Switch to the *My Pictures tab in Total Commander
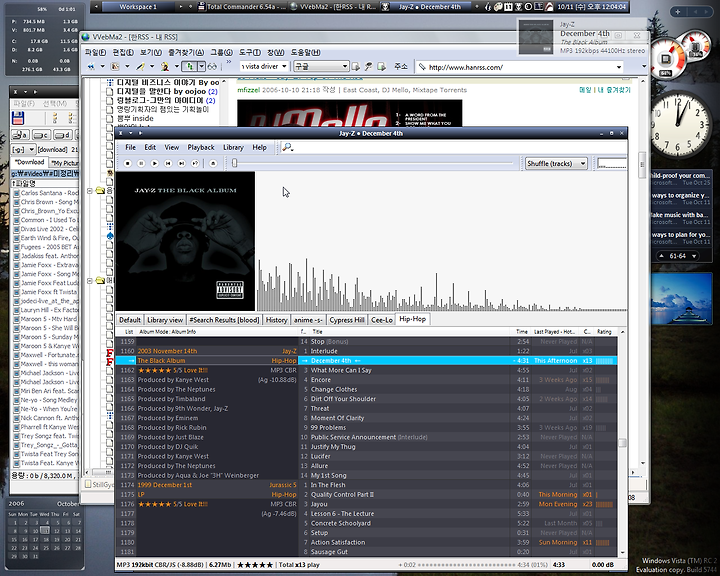 [x=64, y=163]
